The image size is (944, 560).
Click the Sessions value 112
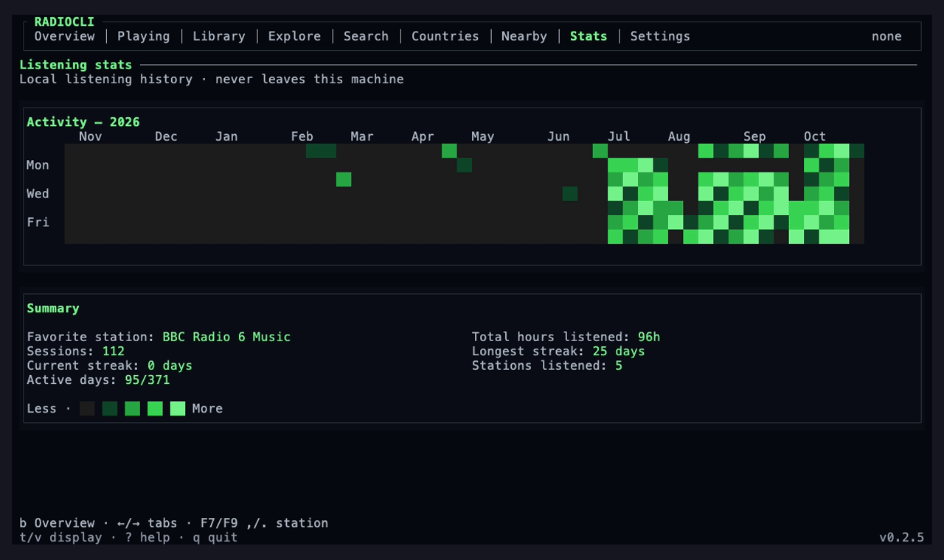[x=114, y=351]
